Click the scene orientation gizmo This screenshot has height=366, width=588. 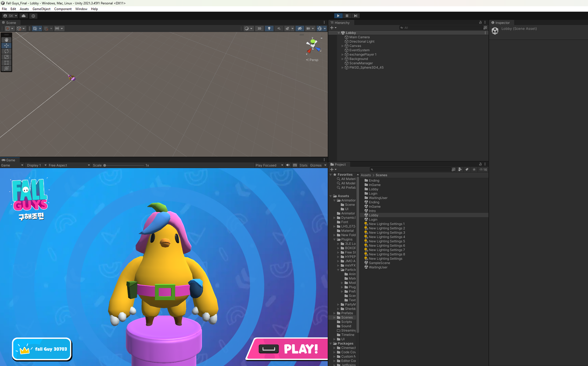click(x=313, y=46)
